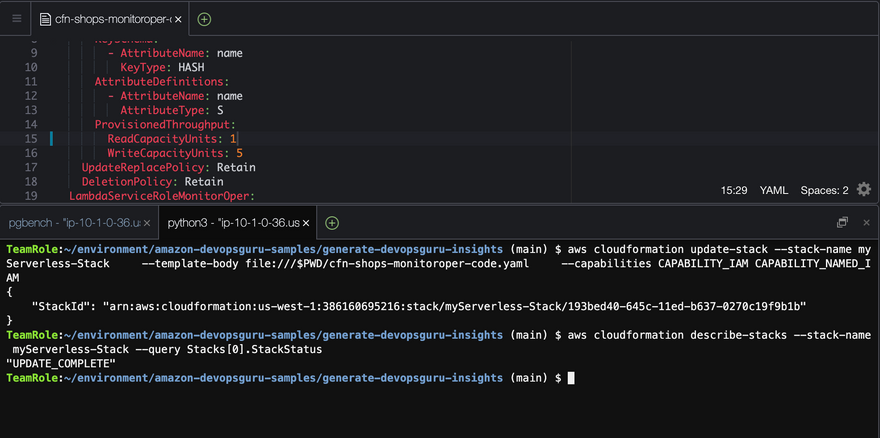The height and width of the screenshot is (438, 880).
Task: Close the python3 terminal tab
Action: tap(306, 223)
